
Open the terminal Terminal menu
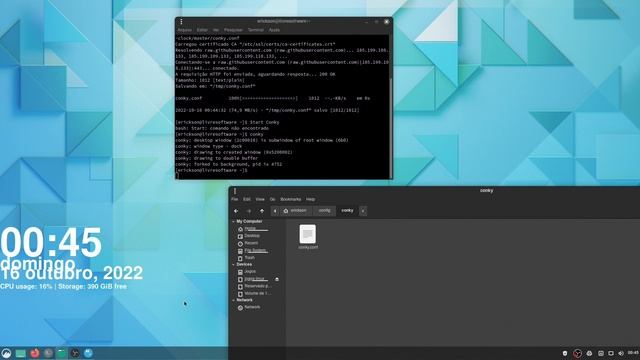click(256, 30)
